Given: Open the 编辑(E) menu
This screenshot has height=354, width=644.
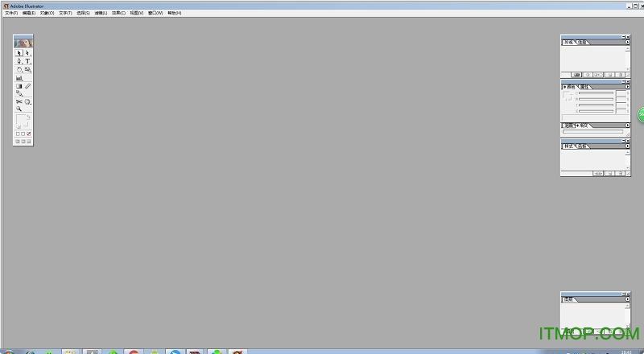Looking at the screenshot, I should pos(29,13).
